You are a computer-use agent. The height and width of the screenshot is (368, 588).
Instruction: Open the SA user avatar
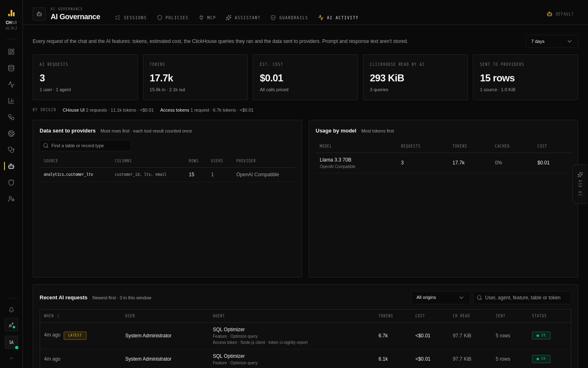click(x=11, y=343)
